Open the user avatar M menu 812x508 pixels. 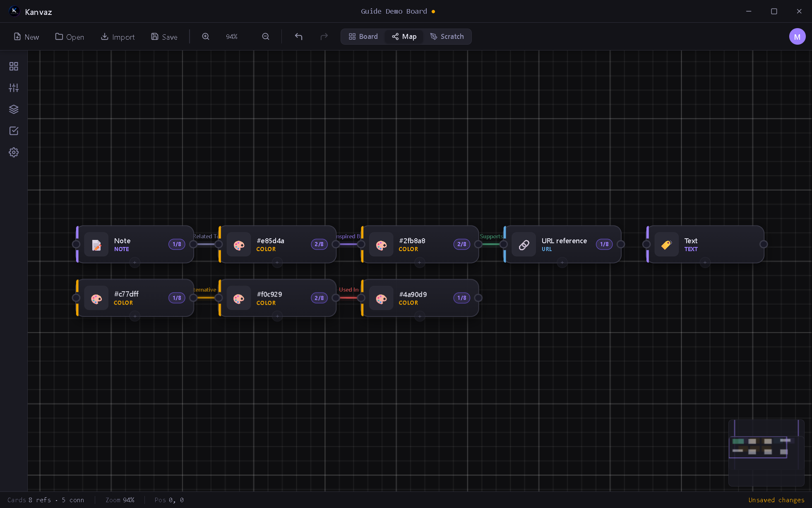point(797,36)
